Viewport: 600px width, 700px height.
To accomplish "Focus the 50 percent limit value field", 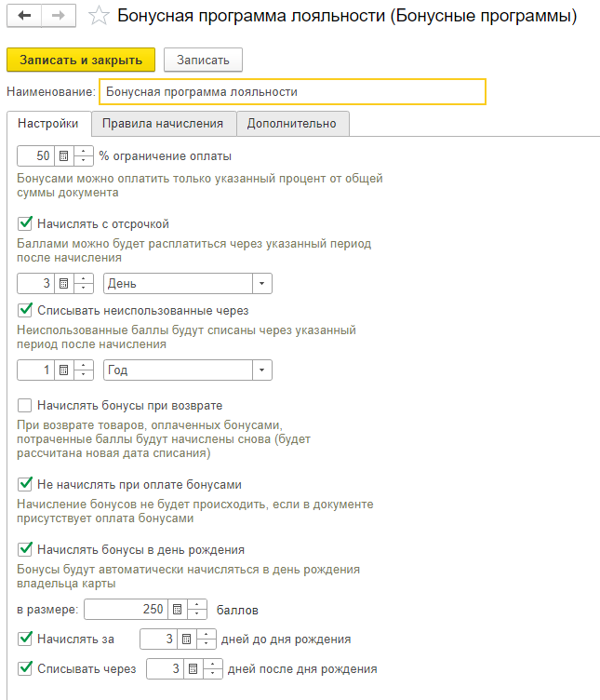I will [35, 156].
